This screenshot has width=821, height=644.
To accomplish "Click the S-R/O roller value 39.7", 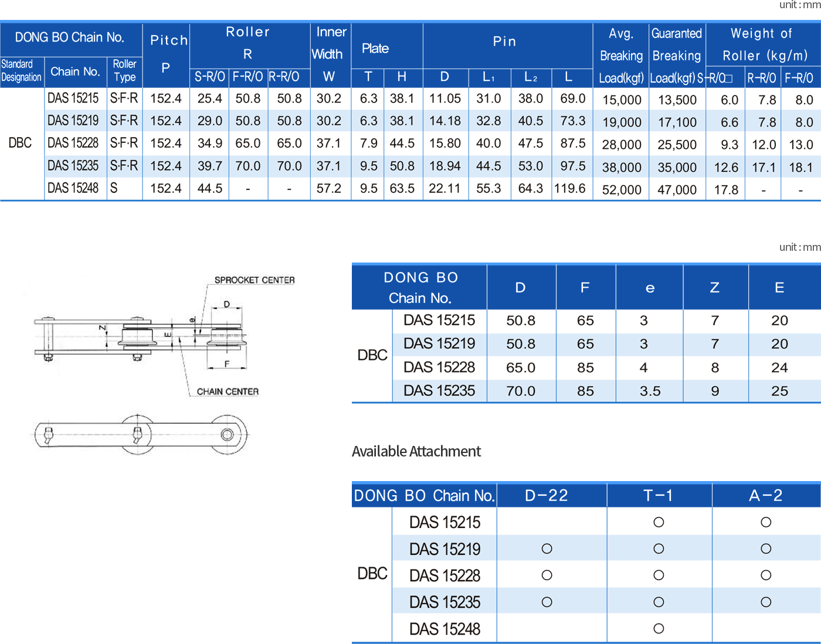I will coord(210,166).
